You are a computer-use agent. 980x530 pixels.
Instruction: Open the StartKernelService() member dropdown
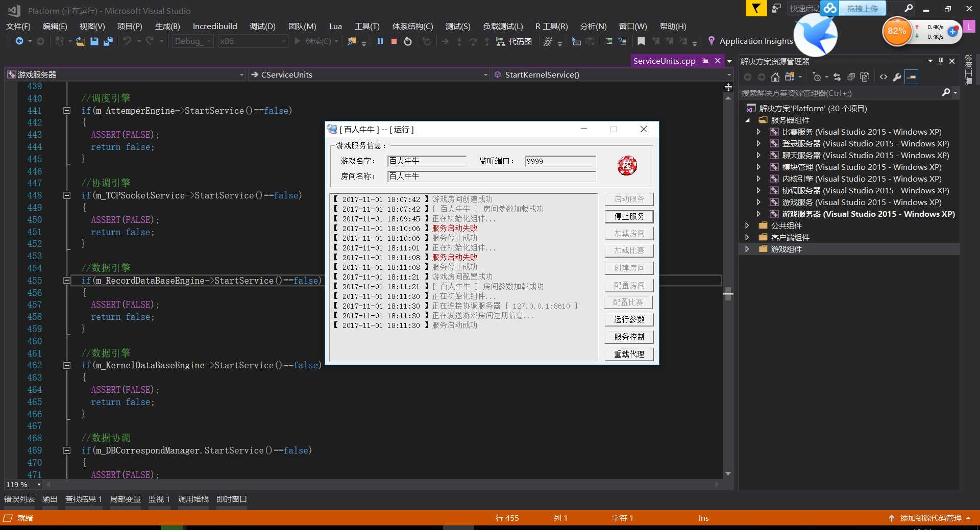[612, 74]
